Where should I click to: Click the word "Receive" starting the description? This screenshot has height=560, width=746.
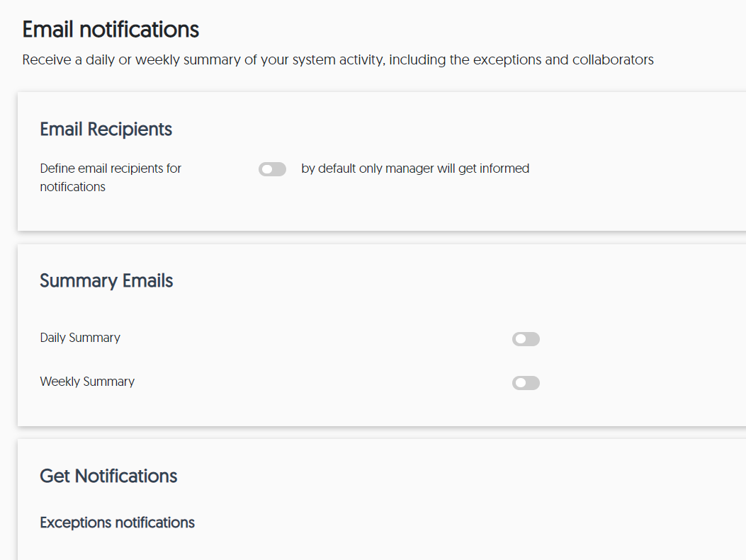[45, 60]
